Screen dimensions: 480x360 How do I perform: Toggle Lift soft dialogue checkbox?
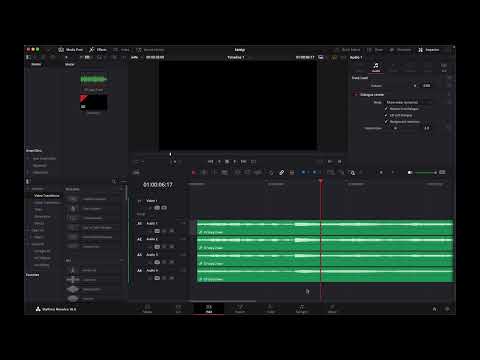(386, 115)
